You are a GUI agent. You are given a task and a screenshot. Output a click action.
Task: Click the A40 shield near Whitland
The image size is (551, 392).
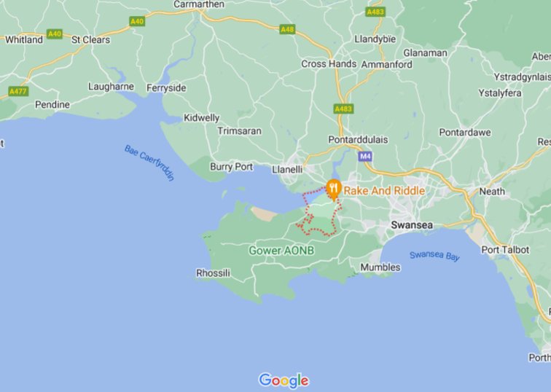click(x=55, y=34)
